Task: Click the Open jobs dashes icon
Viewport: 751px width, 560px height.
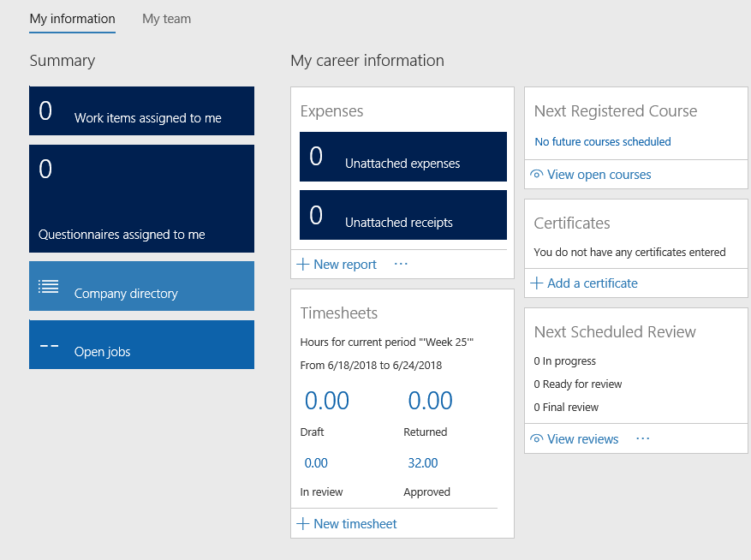Action: click(49, 345)
